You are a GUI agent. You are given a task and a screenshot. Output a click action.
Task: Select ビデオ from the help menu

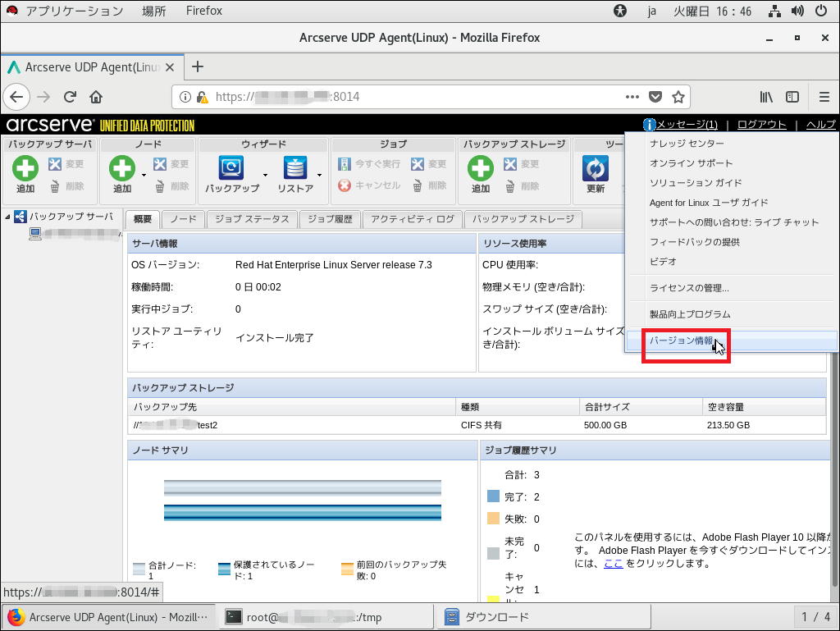coord(663,262)
